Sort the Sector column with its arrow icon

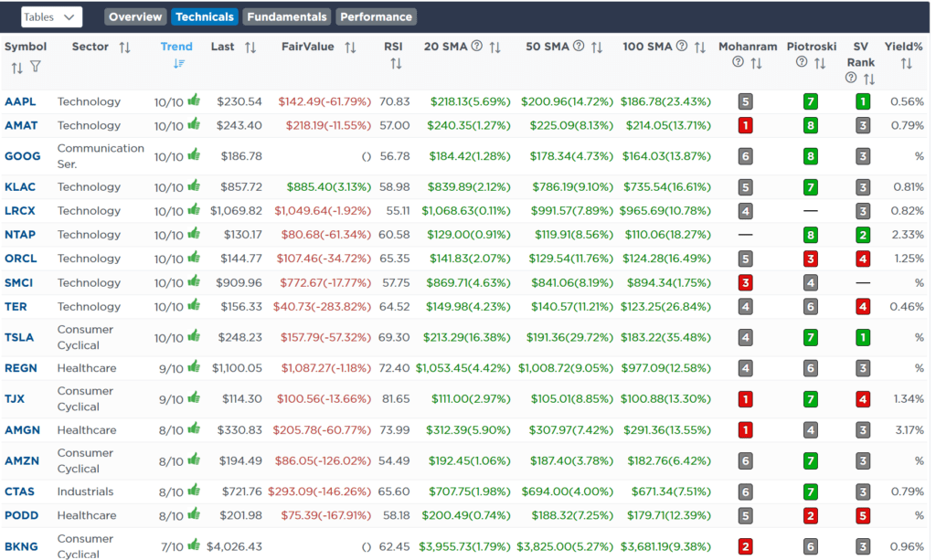coord(124,48)
